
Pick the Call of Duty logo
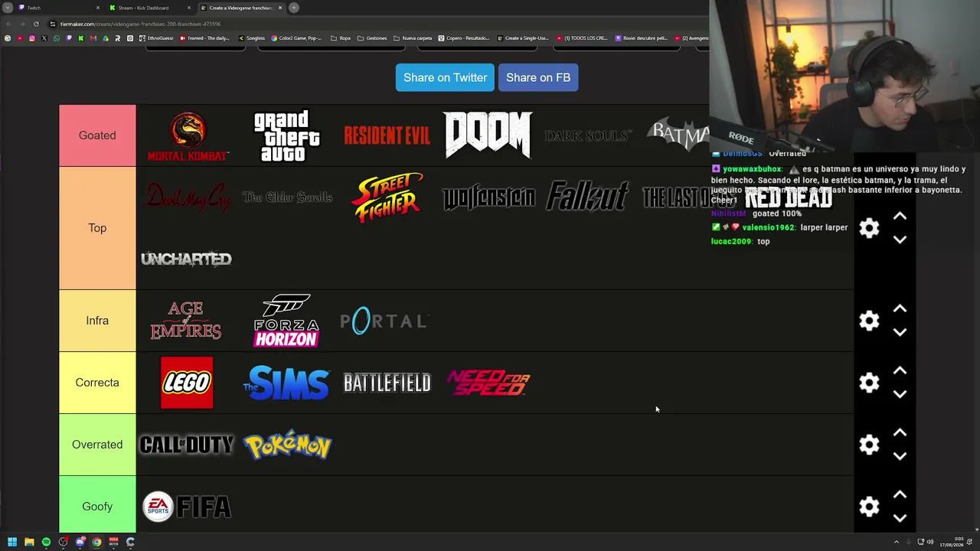[x=186, y=445]
